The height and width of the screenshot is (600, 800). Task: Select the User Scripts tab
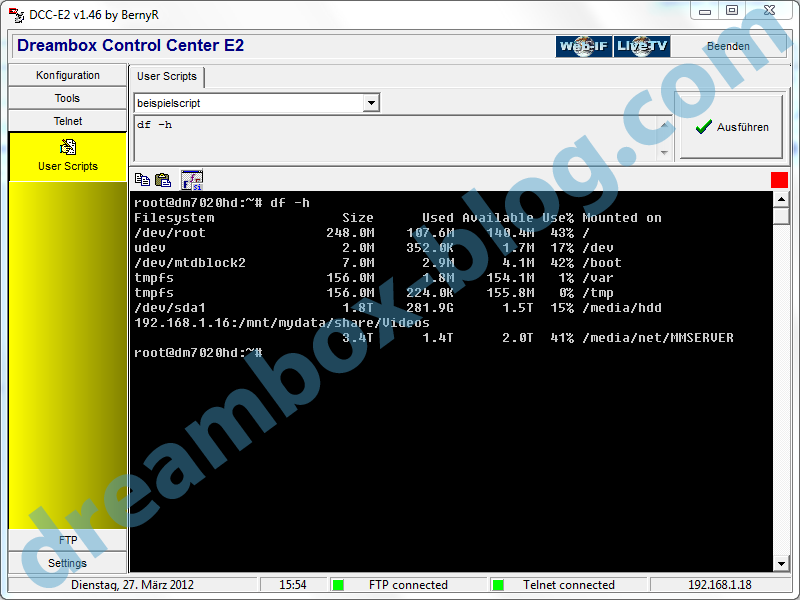[167, 77]
